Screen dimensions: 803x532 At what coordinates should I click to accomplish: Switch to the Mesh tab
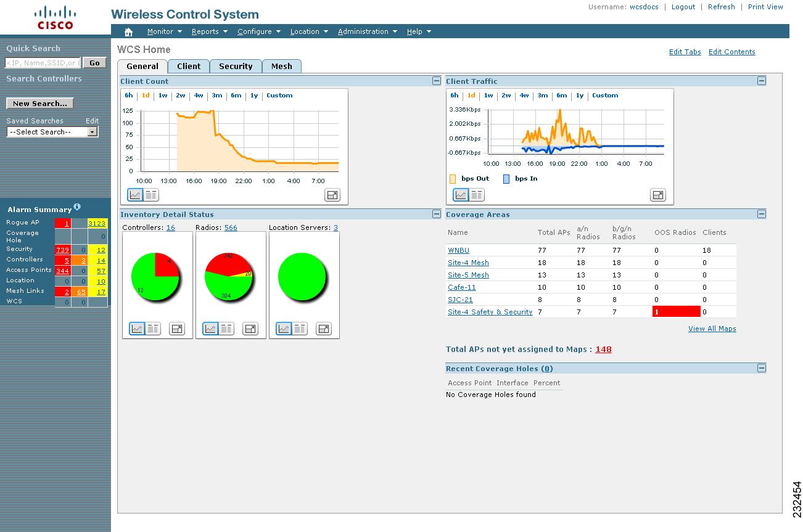coord(282,66)
